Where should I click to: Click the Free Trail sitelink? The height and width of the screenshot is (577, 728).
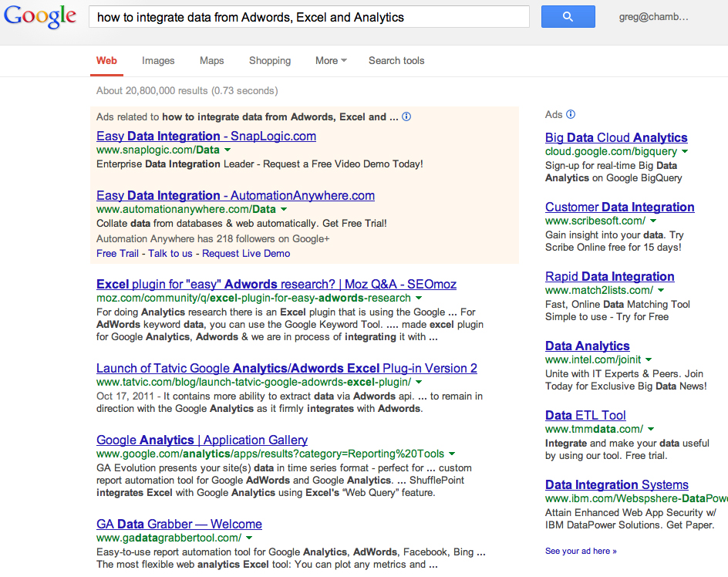click(x=117, y=253)
